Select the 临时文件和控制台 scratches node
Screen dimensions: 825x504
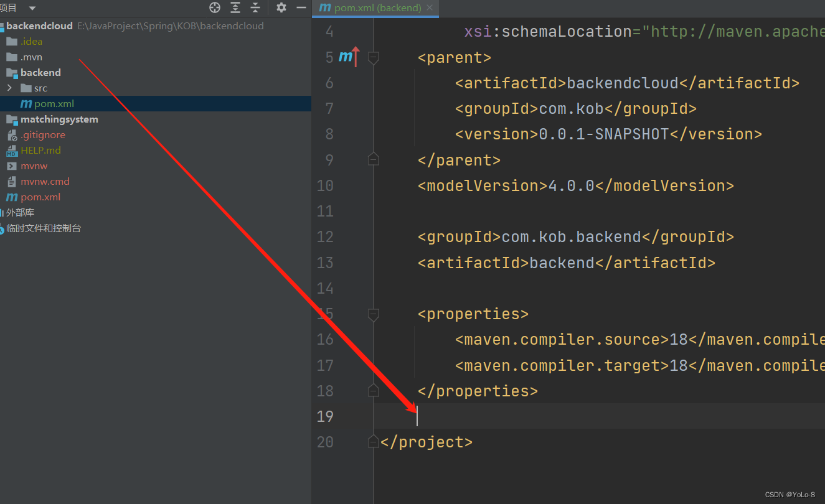pyautogui.click(x=44, y=228)
